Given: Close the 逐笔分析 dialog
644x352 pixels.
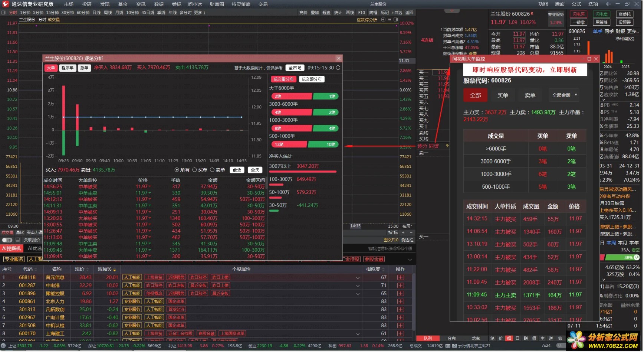Looking at the screenshot, I should point(338,58).
